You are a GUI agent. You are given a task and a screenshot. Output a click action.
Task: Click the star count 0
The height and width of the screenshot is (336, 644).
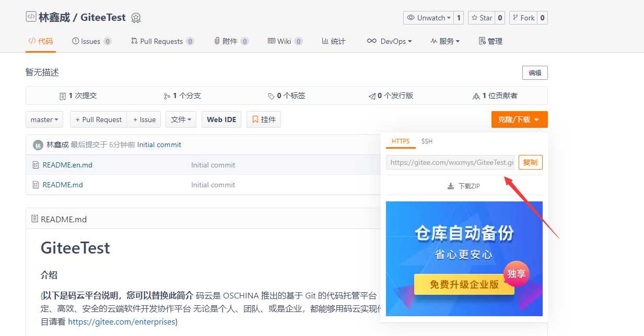[500, 18]
